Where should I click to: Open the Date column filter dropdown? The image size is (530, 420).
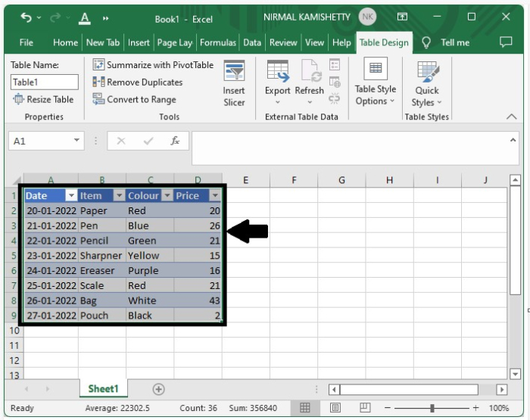(71, 195)
